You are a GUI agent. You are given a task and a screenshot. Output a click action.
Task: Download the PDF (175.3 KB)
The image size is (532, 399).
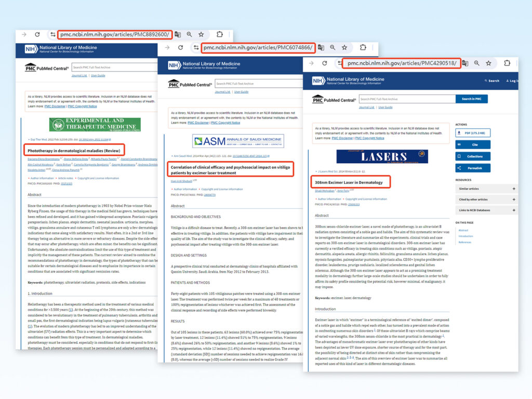pos(473,134)
